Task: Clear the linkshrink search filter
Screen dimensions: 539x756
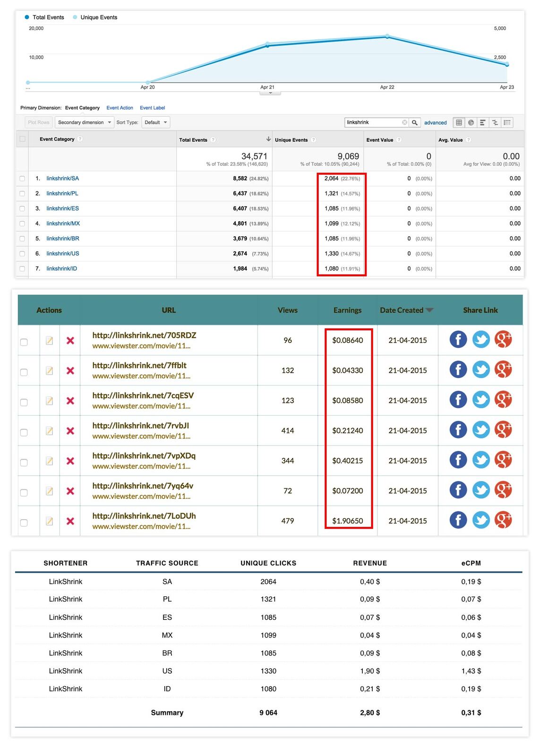Action: coord(404,122)
